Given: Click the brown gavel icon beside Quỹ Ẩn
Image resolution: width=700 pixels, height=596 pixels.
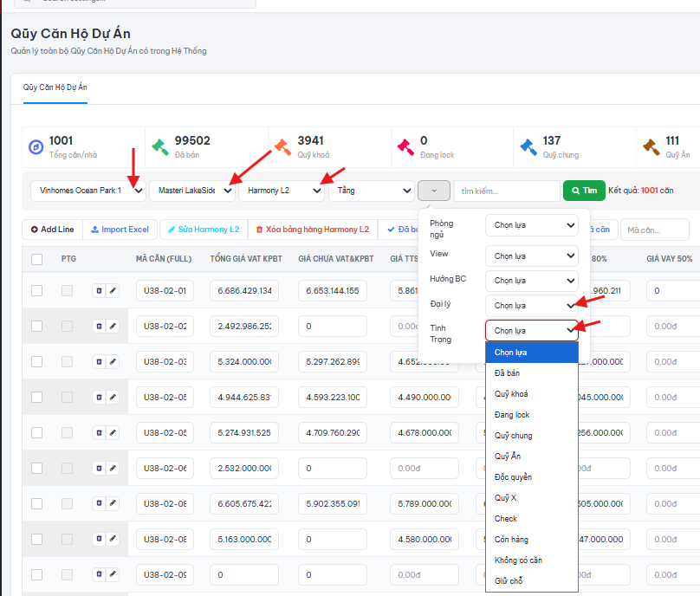Looking at the screenshot, I should click(651, 147).
